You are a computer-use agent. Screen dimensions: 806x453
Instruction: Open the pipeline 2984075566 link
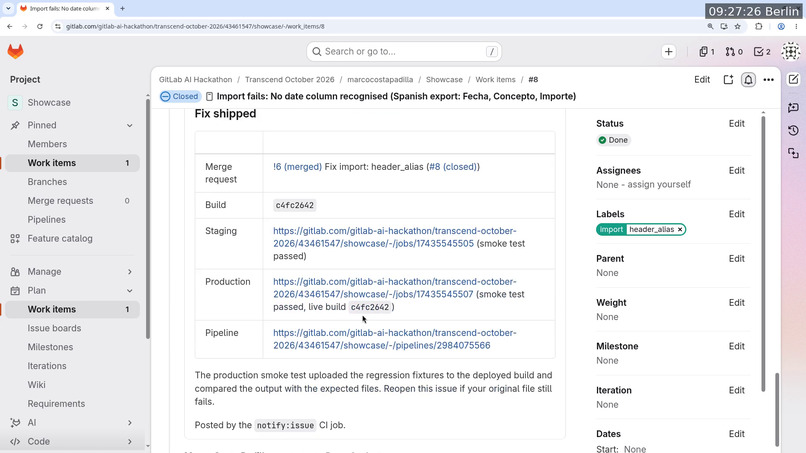(x=394, y=339)
